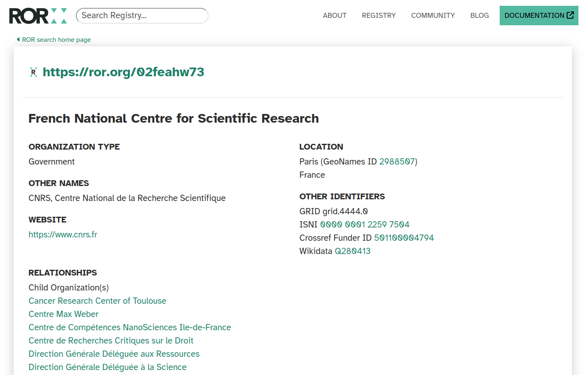Click the Child Organization(s) label

(x=69, y=288)
